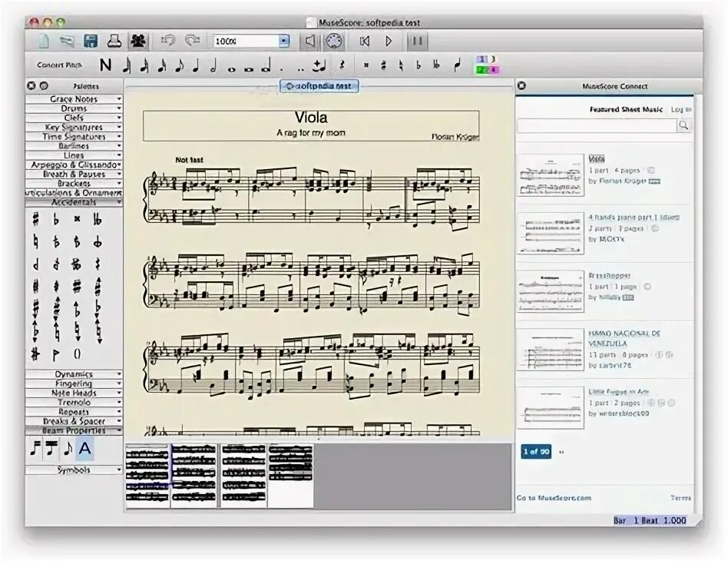Toggle tie on the selected note

coord(319,66)
